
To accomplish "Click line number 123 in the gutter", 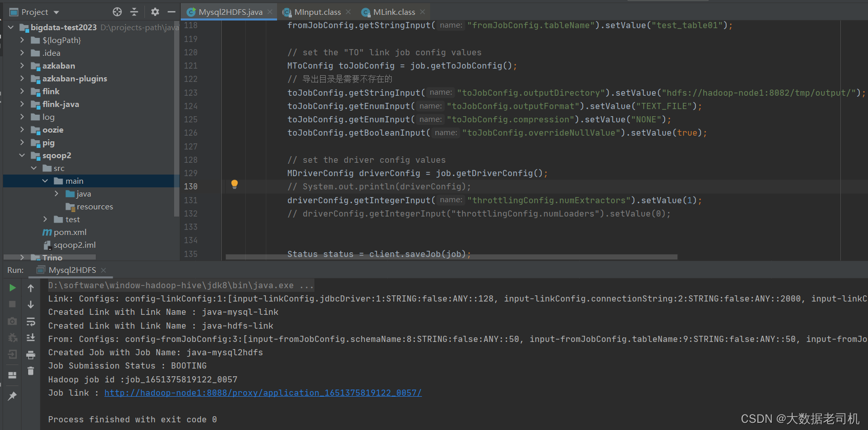I will pos(190,93).
